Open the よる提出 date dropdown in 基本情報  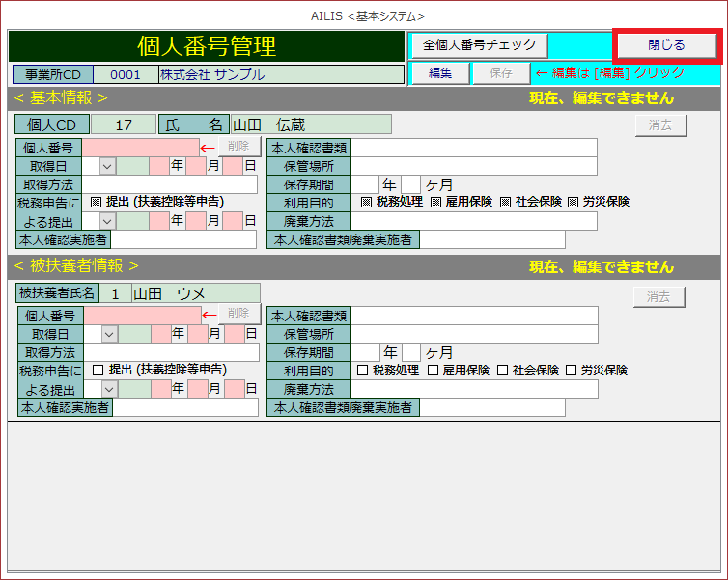pos(108,221)
